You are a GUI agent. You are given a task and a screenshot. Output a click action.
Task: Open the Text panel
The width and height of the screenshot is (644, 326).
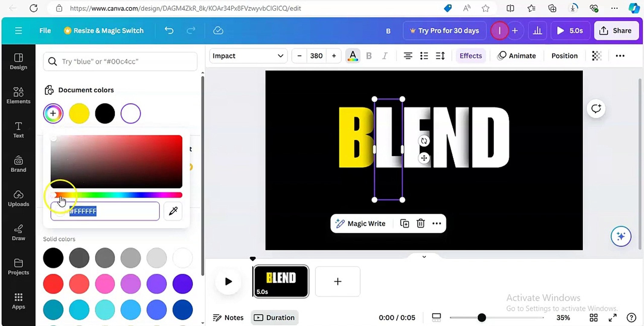tap(18, 130)
